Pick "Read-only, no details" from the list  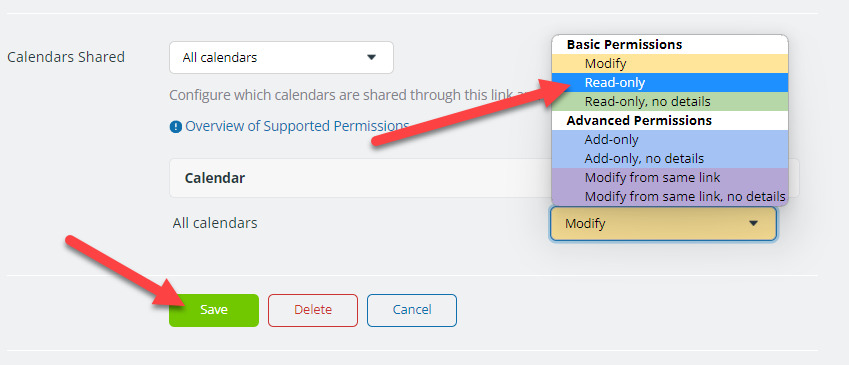click(x=670, y=101)
